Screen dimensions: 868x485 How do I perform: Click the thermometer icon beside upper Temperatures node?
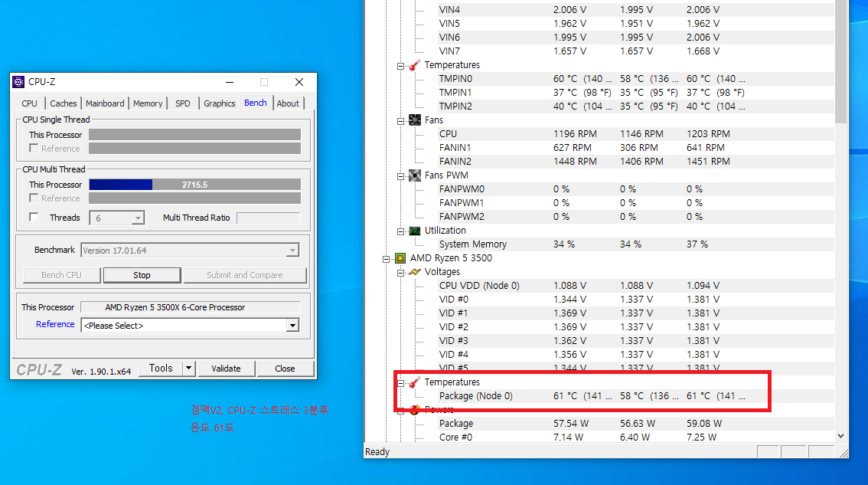coord(415,65)
